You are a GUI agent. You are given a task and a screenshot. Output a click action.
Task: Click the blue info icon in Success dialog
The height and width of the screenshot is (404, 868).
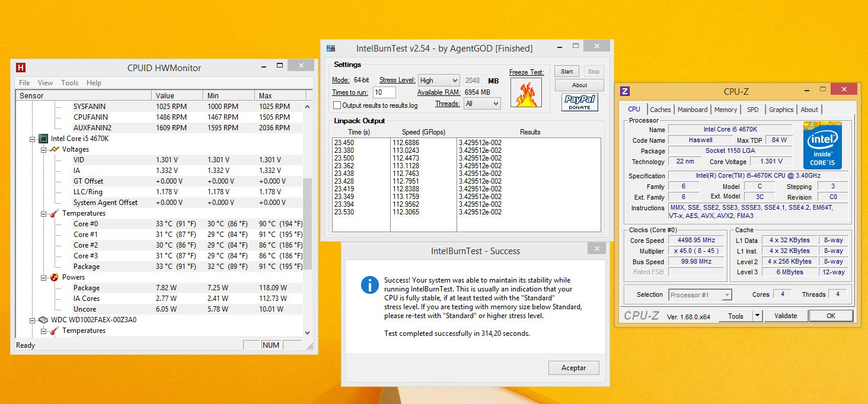point(369,285)
